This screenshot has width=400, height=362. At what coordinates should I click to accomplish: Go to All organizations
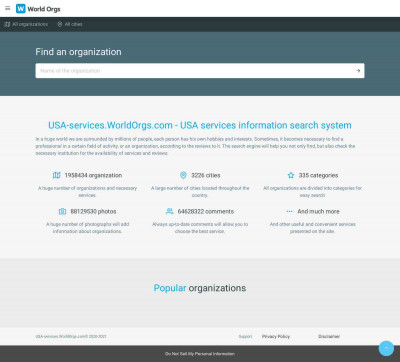pyautogui.click(x=26, y=24)
